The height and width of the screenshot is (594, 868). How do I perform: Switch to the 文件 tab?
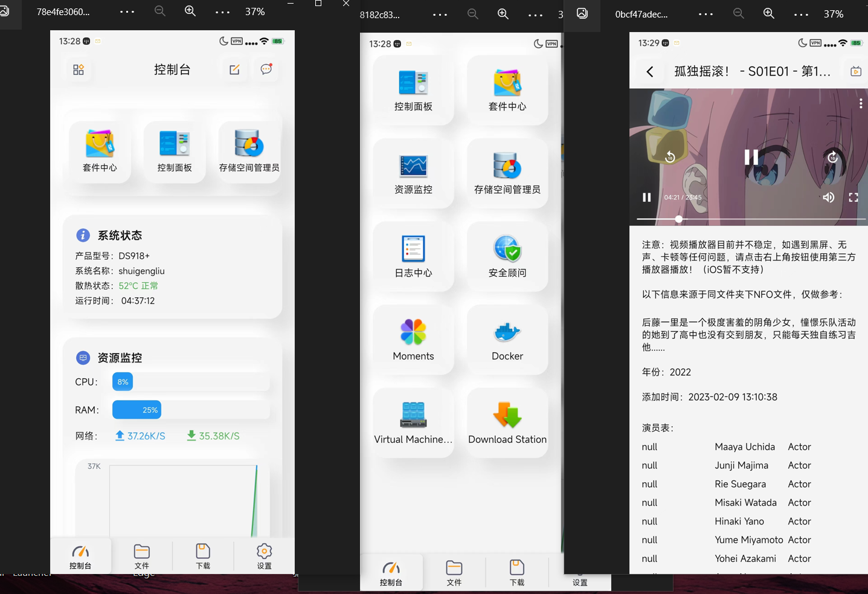click(142, 556)
